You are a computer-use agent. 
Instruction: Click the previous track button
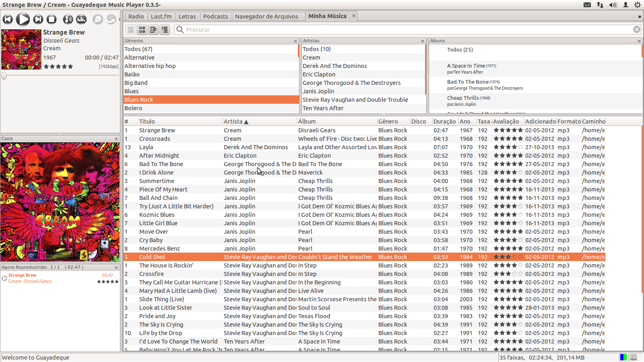(x=8, y=19)
